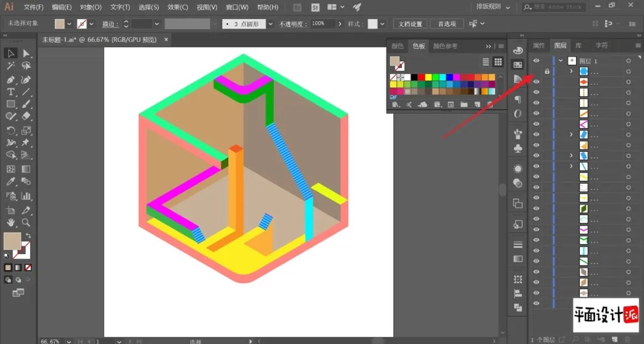Collapse the 图层 1 layer chevron

point(561,61)
